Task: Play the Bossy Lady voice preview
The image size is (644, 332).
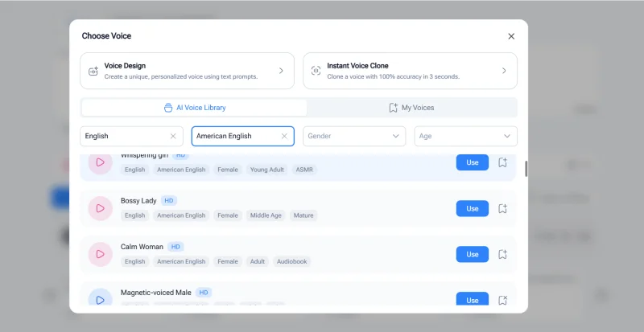Action: [100, 208]
